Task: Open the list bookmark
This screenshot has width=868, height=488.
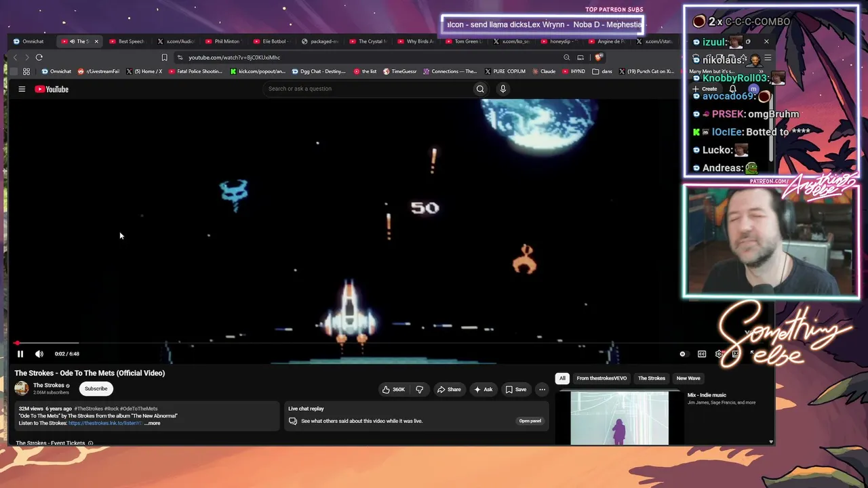Action: 366,71
